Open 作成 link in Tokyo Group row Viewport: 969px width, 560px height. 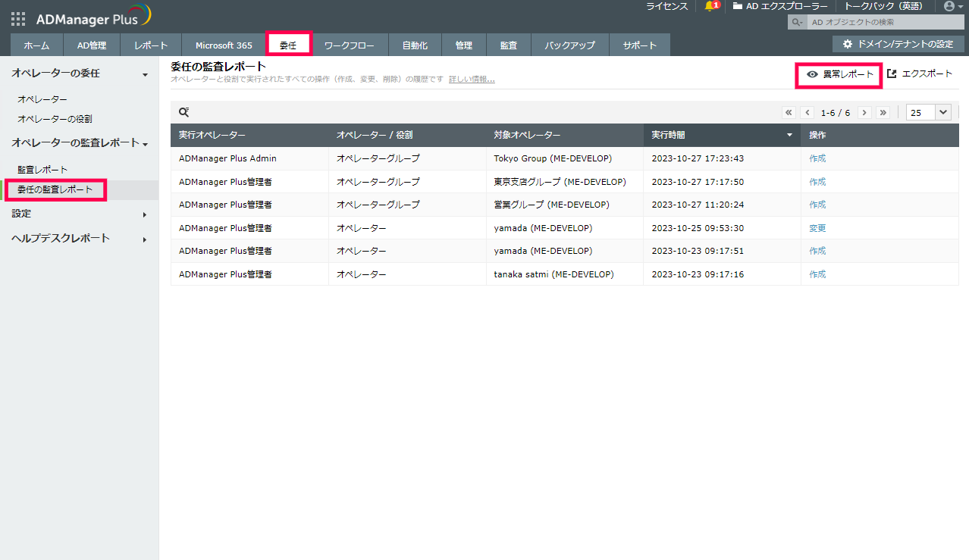(x=817, y=158)
